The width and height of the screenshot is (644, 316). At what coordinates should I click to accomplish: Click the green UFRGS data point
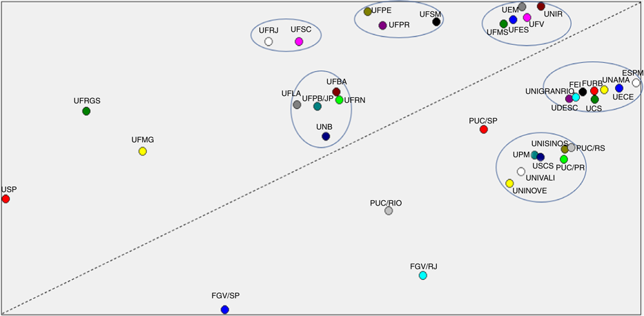click(x=86, y=111)
